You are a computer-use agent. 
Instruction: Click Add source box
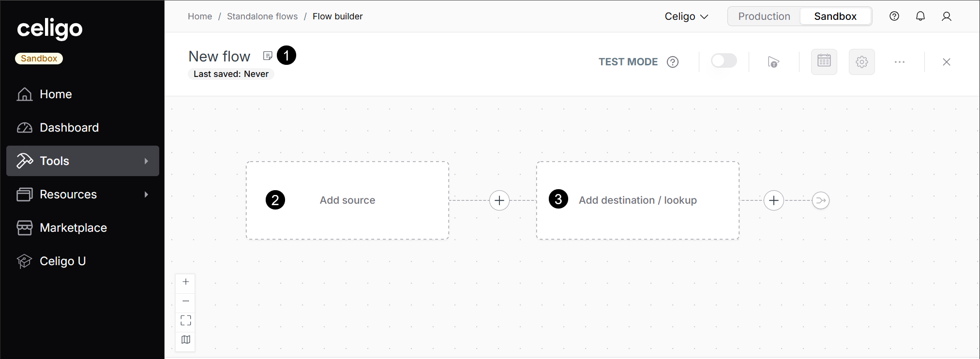(x=347, y=200)
